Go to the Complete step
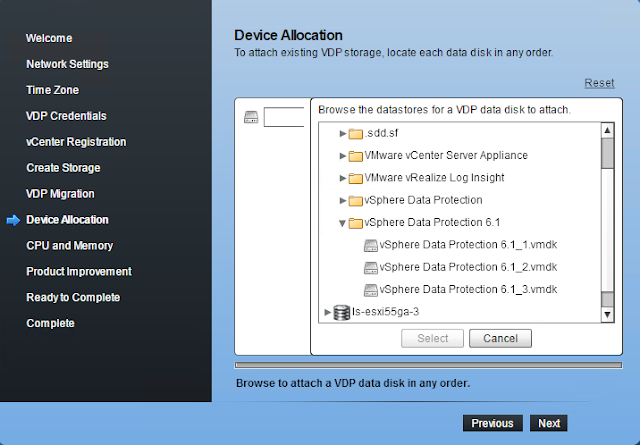The height and width of the screenshot is (445, 640). pyautogui.click(x=50, y=323)
